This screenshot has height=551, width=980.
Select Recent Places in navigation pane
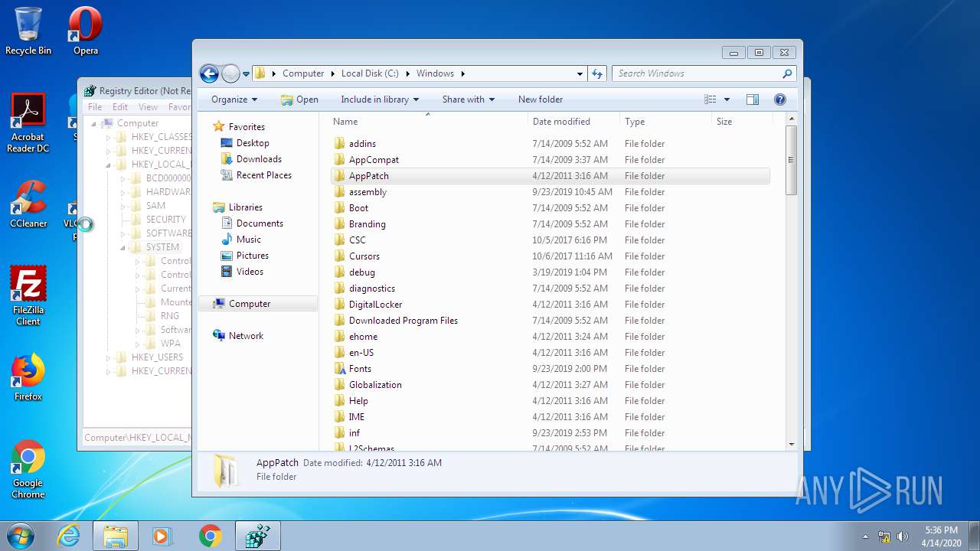(x=263, y=175)
